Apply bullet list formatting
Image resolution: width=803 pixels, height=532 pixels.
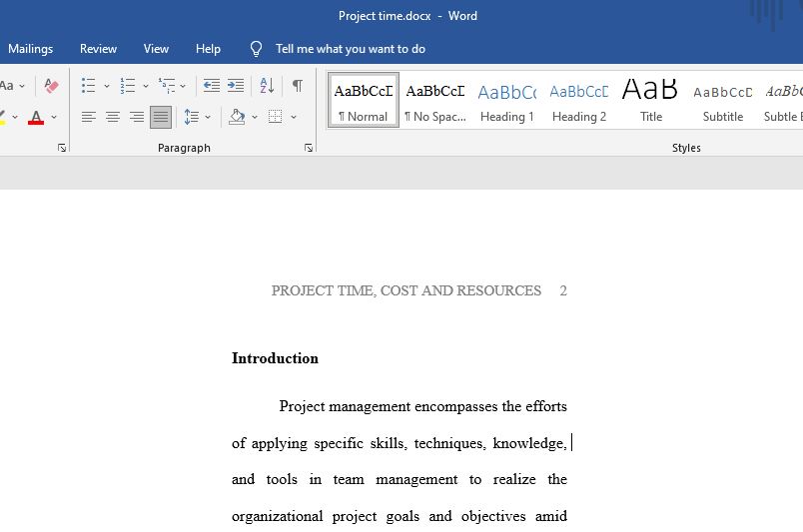[x=89, y=86]
